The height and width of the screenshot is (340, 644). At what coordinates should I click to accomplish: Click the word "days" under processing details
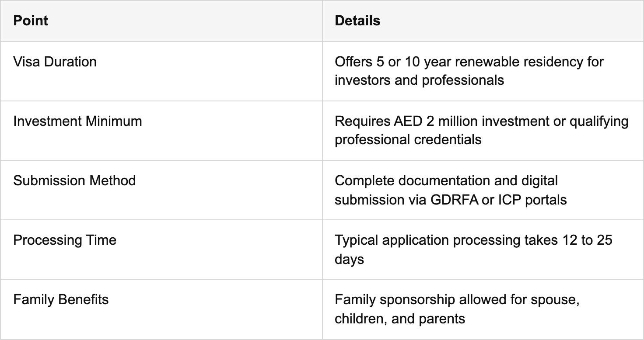point(349,259)
